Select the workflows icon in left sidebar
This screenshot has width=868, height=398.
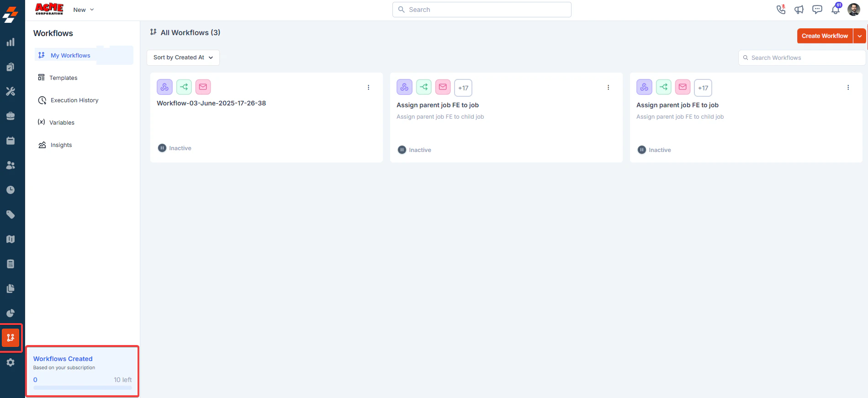click(11, 338)
